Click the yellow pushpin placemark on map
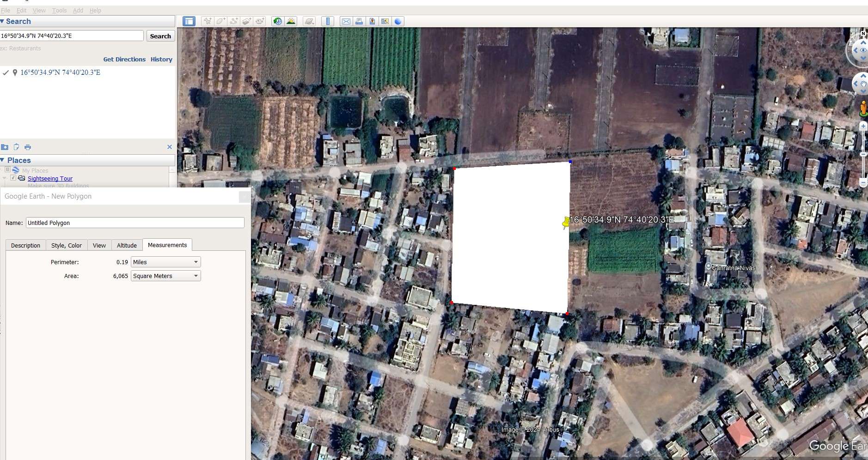Viewport: 868px width, 460px height. coord(566,223)
